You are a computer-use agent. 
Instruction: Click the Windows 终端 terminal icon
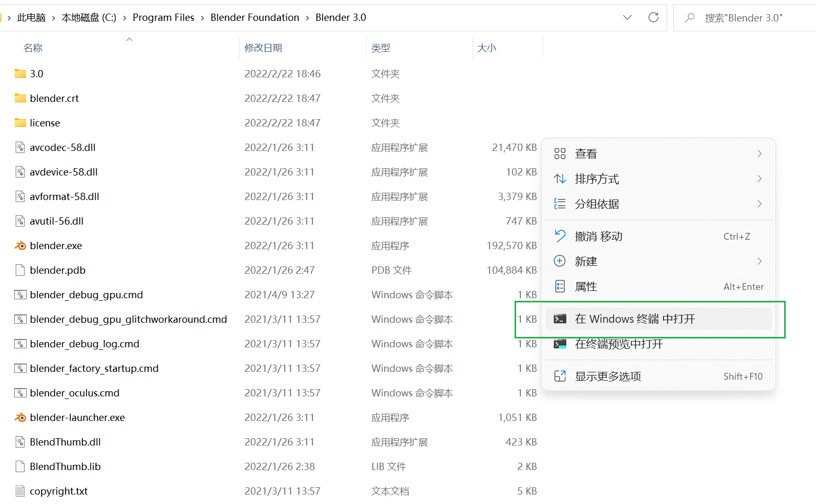tap(560, 319)
